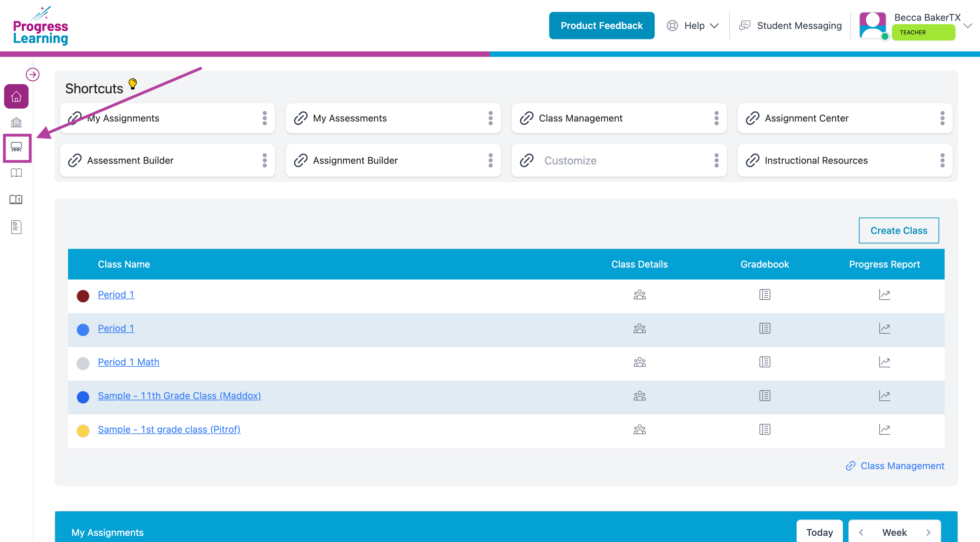This screenshot has width=980, height=542.
Task: Open the Gradebook for Period 1 Math
Action: (765, 362)
